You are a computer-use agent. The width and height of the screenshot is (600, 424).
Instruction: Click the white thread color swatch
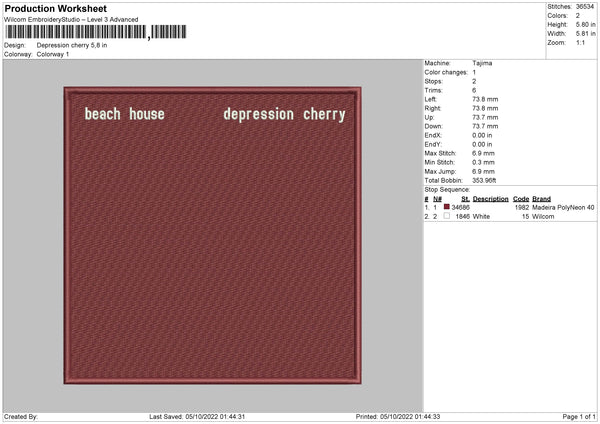coord(447,216)
